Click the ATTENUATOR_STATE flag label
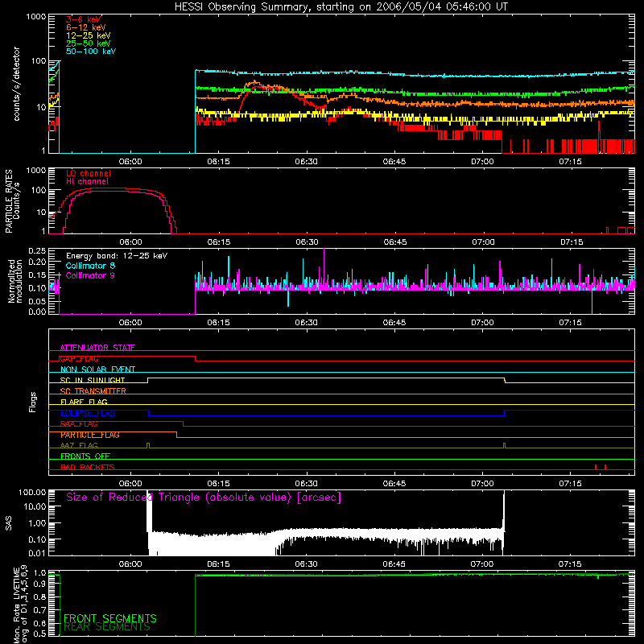 [x=97, y=348]
